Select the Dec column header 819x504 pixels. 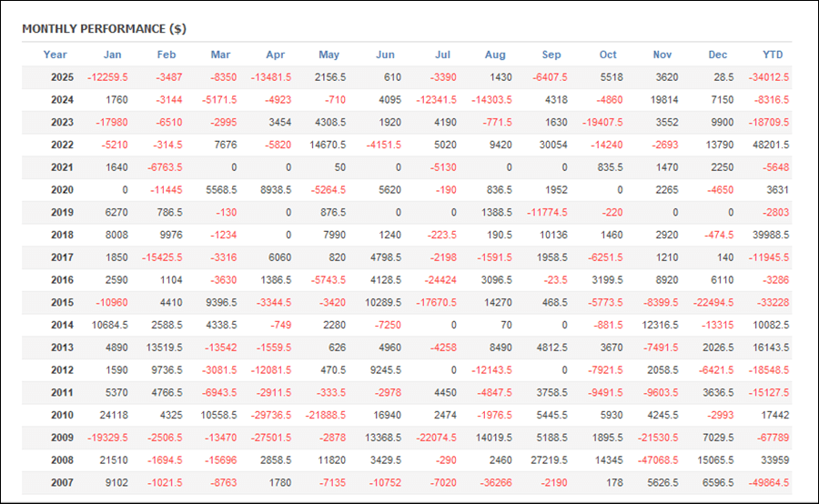(x=718, y=55)
